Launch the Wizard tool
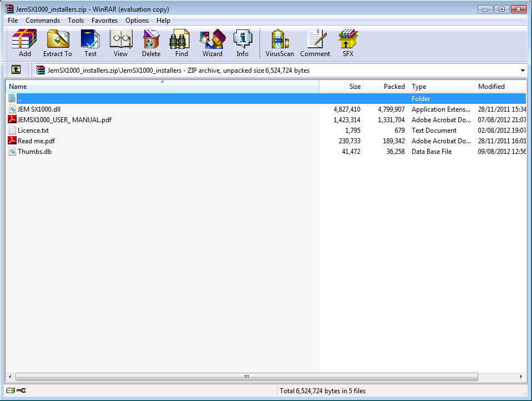The width and height of the screenshot is (532, 401). 212,43
